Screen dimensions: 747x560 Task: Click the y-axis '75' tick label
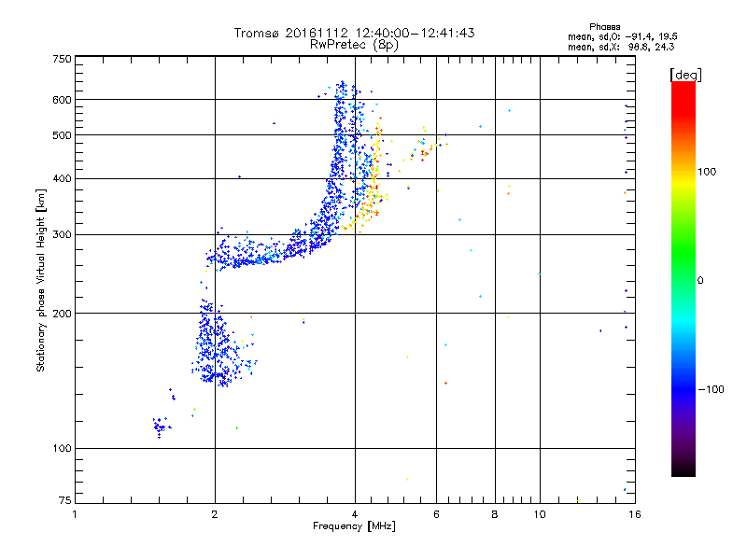pos(65,500)
